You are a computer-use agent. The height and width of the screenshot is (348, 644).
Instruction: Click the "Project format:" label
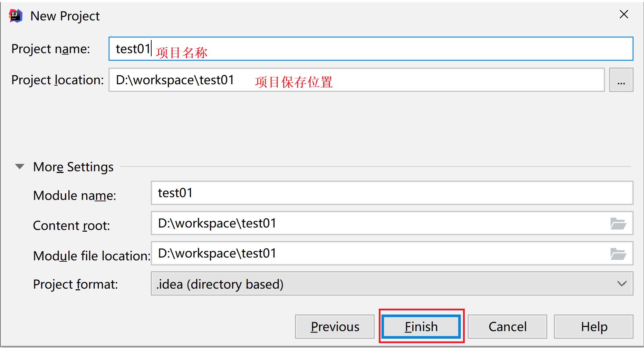75,284
